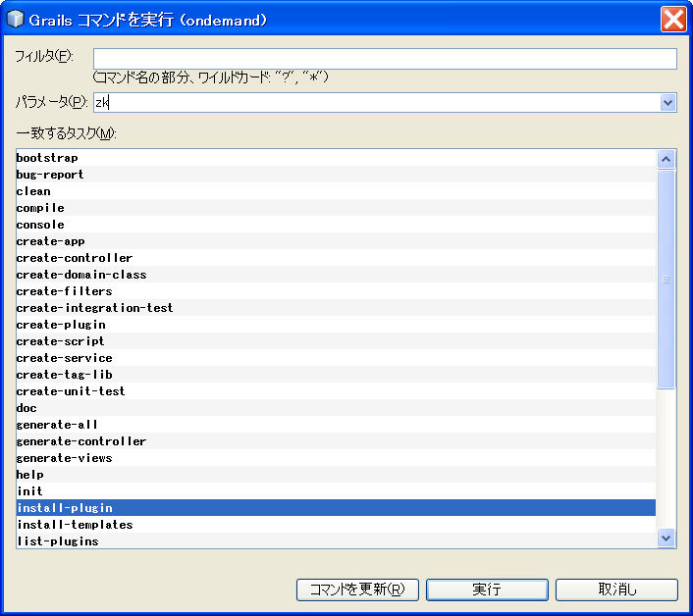Click the task list scrollbar thumb
This screenshot has width=693, height=616.
click(x=666, y=280)
